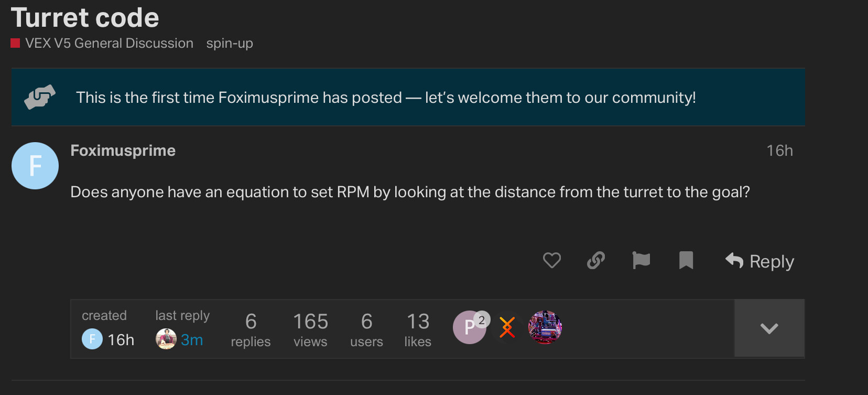Click small F avatar under created
Screen dimensions: 868x395
pyautogui.click(x=92, y=339)
